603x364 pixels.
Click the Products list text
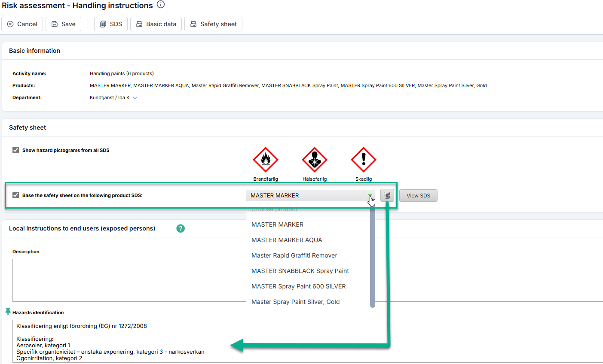click(x=288, y=85)
